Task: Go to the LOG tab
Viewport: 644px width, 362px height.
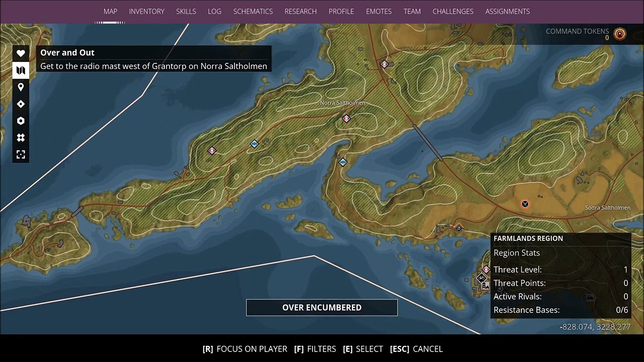Action: (214, 11)
